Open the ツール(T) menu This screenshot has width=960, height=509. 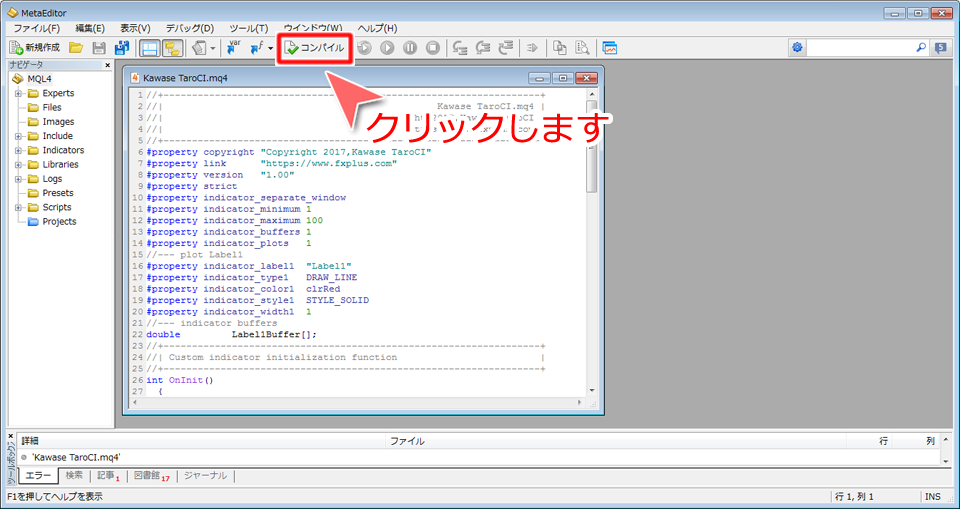point(247,28)
